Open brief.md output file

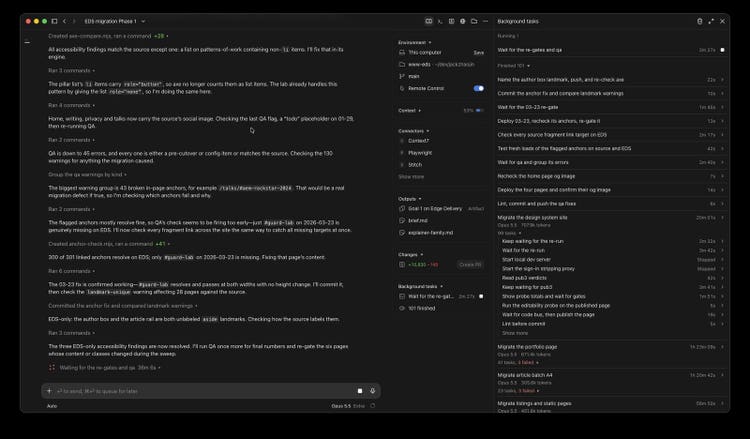[418, 221]
